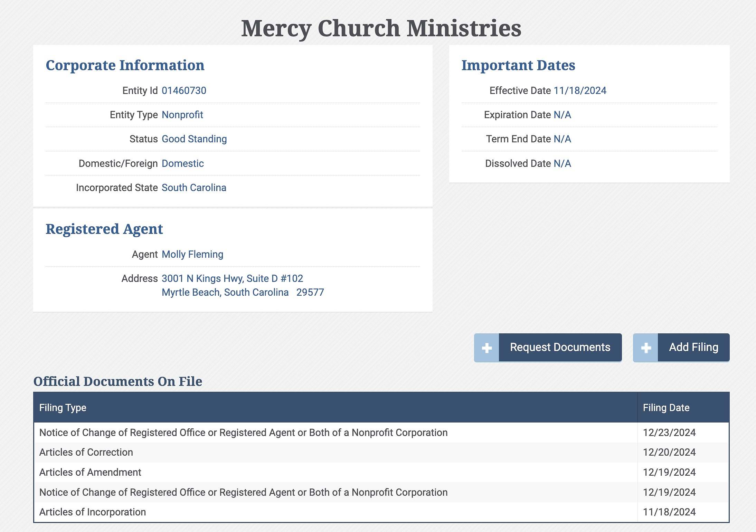The height and width of the screenshot is (532, 756).
Task: Click the agent name Molly Fleming
Action: (x=192, y=254)
